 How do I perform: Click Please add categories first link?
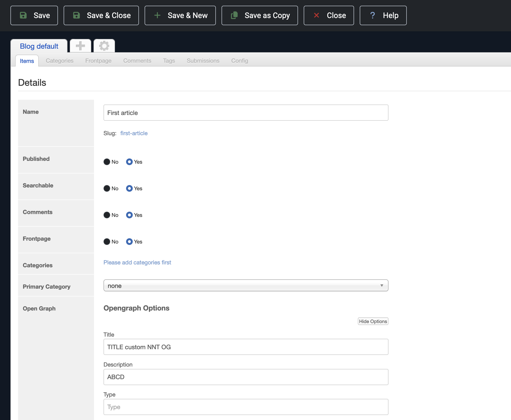click(137, 262)
